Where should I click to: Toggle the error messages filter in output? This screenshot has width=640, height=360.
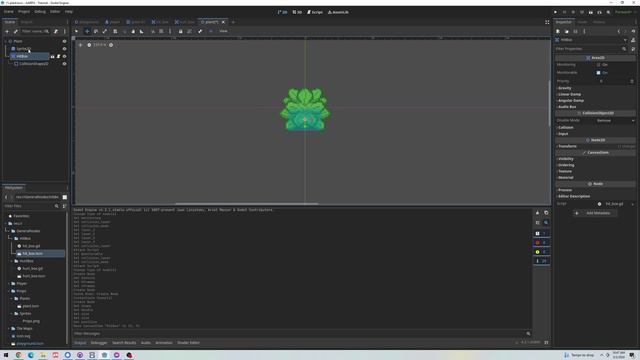coord(541,242)
